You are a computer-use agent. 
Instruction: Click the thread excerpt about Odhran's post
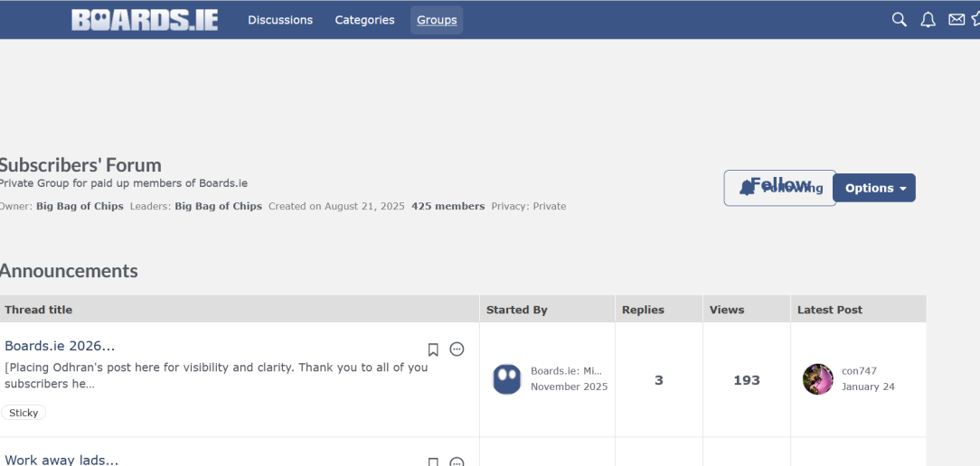(216, 376)
